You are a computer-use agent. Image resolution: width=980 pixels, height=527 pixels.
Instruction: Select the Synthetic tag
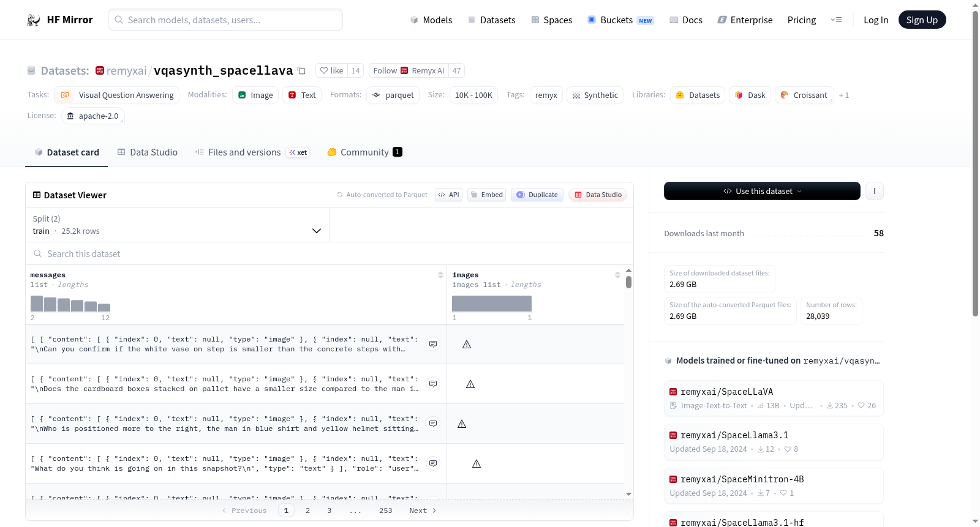[x=595, y=95]
